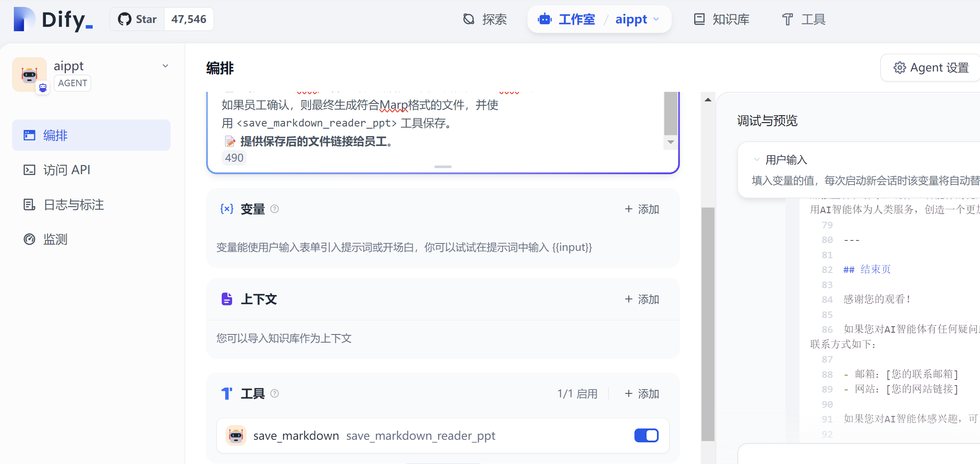Image resolution: width=980 pixels, height=464 pixels.
Task: Open 日志与标注 from the sidebar
Action: [x=29, y=204]
